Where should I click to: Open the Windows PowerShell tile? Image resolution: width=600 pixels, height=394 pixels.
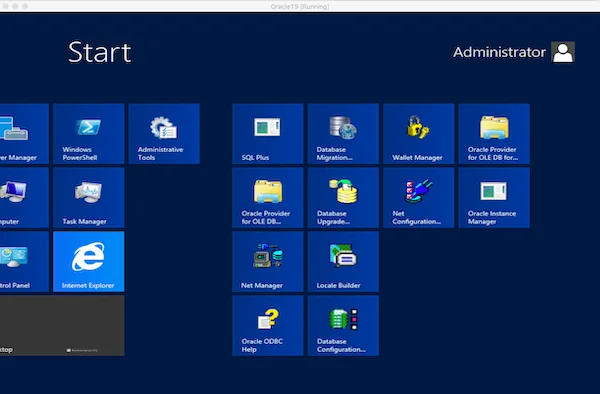(89, 134)
